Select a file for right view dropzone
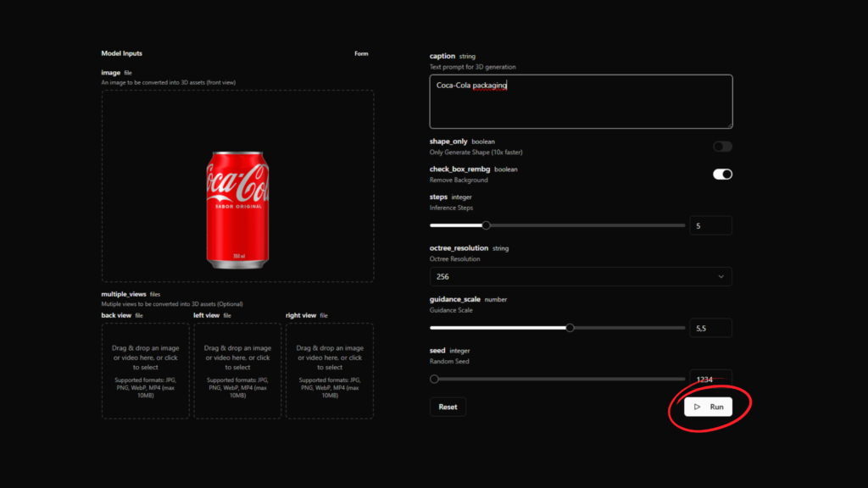This screenshot has width=868, height=488. pyautogui.click(x=330, y=371)
